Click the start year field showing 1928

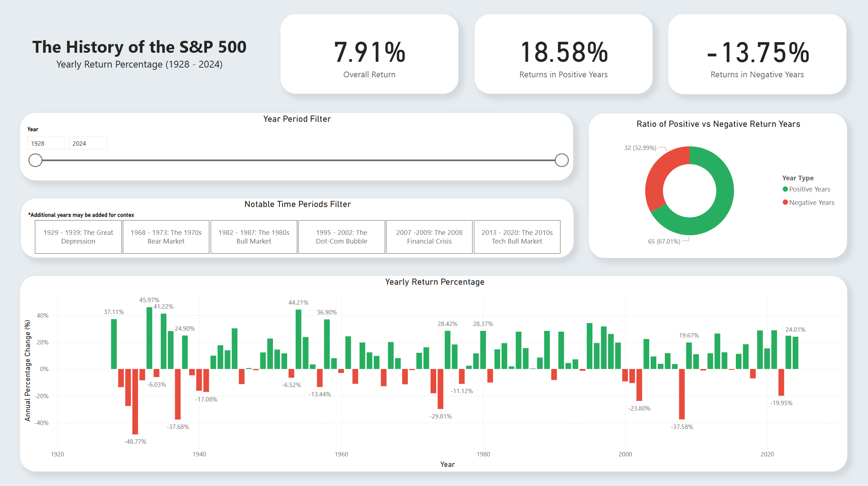pyautogui.click(x=47, y=143)
